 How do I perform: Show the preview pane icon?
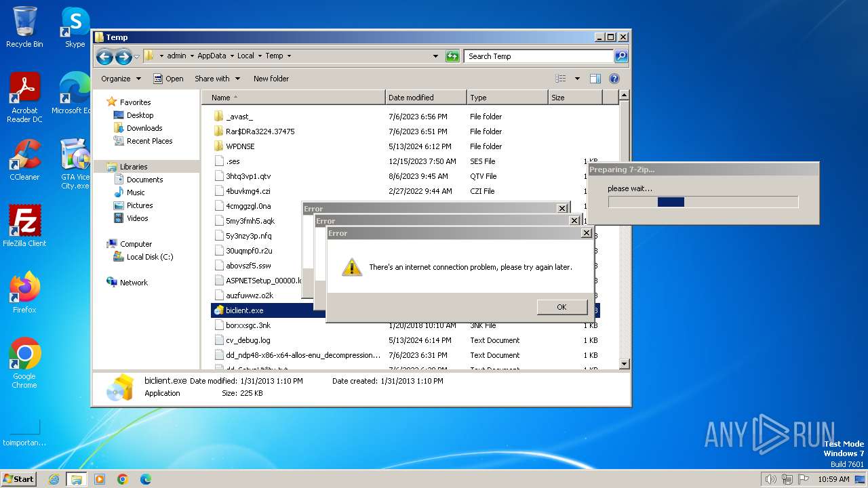(x=595, y=79)
